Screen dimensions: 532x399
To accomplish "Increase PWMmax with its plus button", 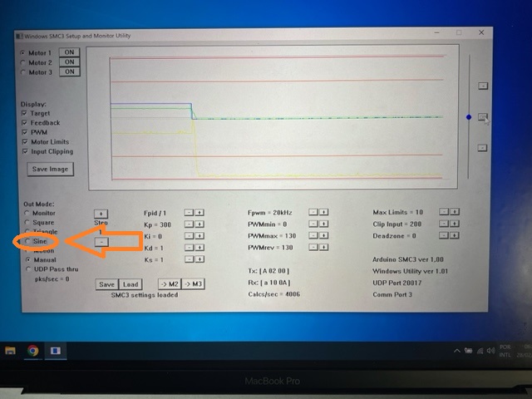I will tap(323, 235).
